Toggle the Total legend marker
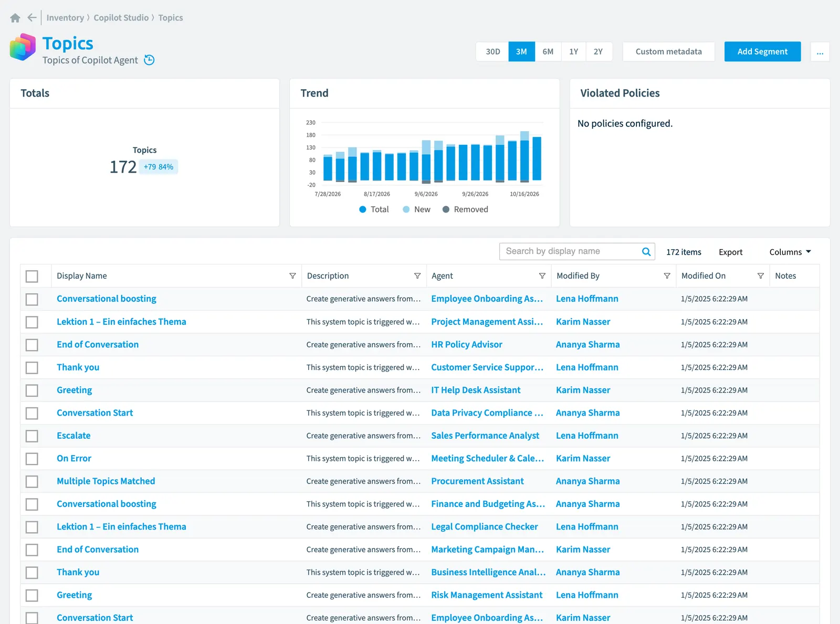840x624 pixels. (x=362, y=209)
